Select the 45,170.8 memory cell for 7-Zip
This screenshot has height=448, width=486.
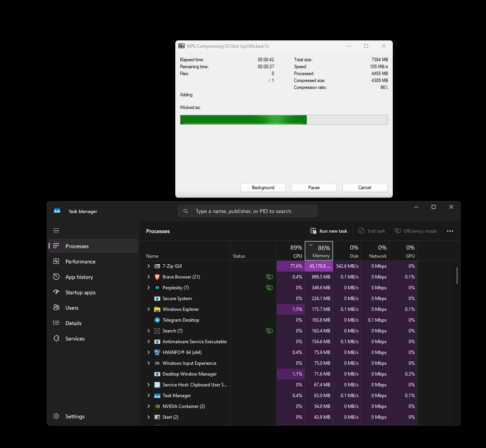(319, 266)
